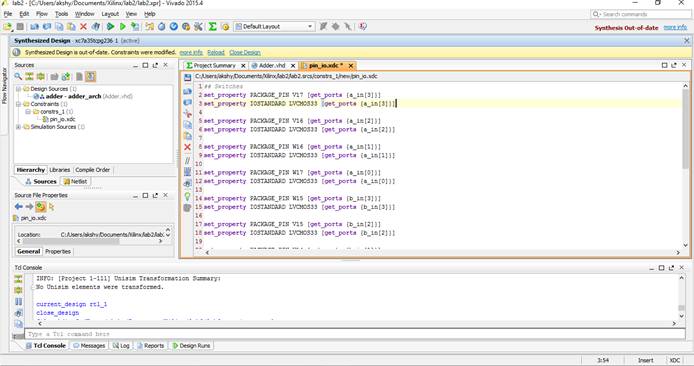Open Project Settings tools icon in toolbar
Image resolution: width=694 pixels, height=366 pixels.
[198, 27]
